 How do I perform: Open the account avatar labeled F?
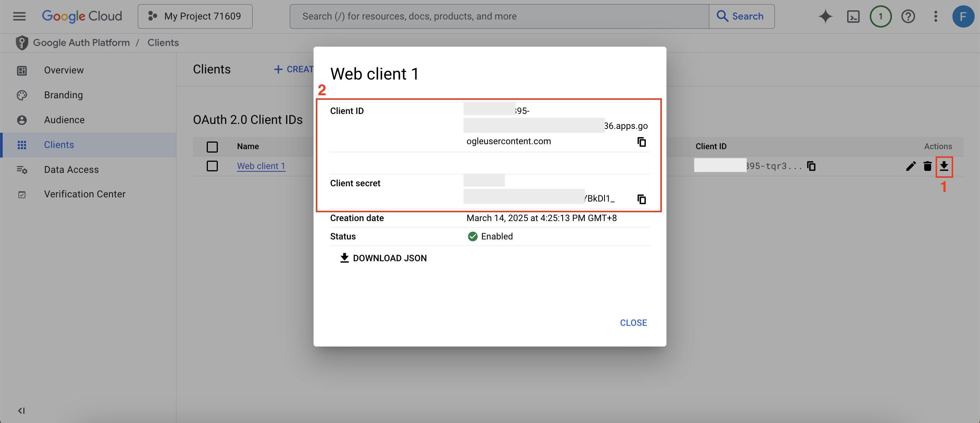(x=963, y=16)
